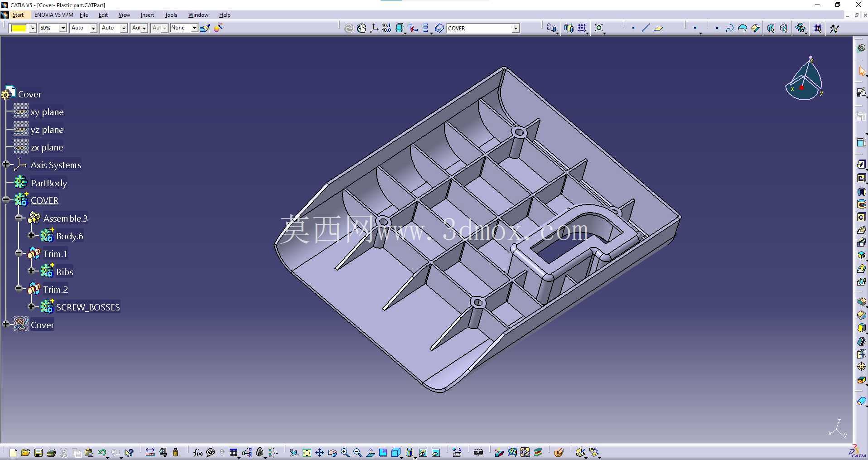
Task: Open the File menu
Action: (x=84, y=15)
